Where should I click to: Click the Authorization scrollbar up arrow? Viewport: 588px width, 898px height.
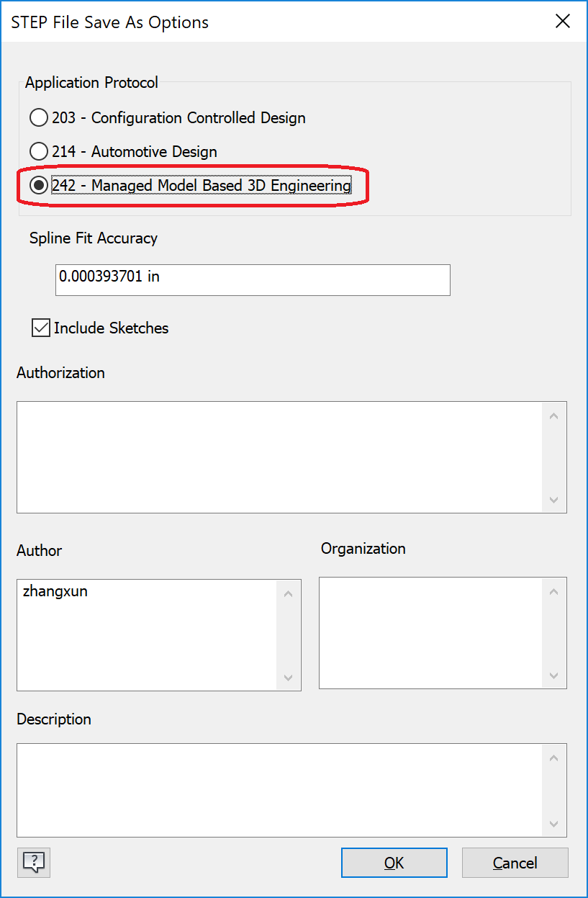pos(553,415)
